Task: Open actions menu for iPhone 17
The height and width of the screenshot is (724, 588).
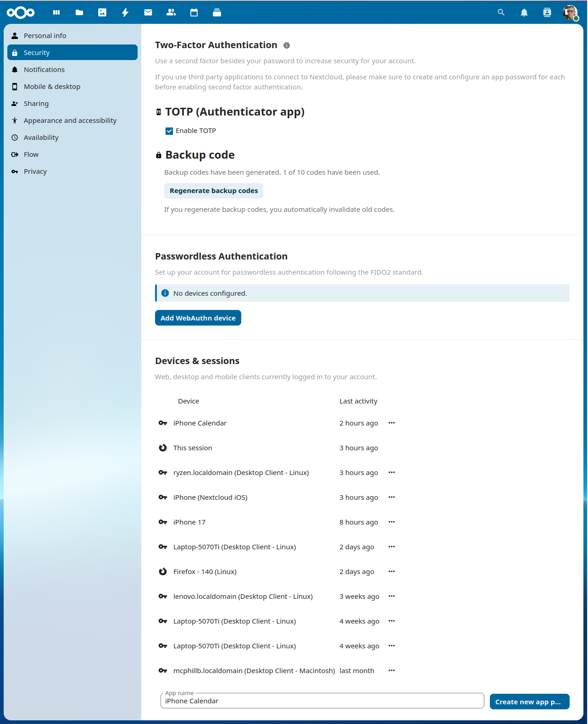Action: pyautogui.click(x=392, y=522)
